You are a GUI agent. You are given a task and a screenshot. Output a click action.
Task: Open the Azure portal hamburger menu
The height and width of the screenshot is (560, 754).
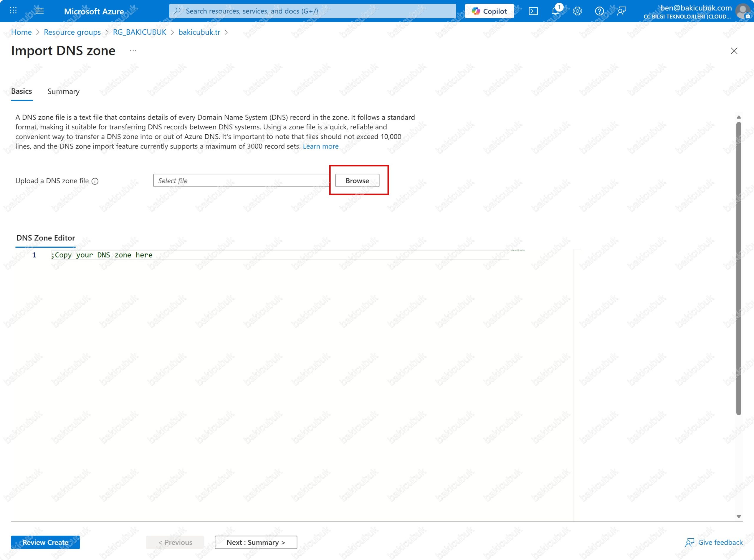click(x=39, y=11)
